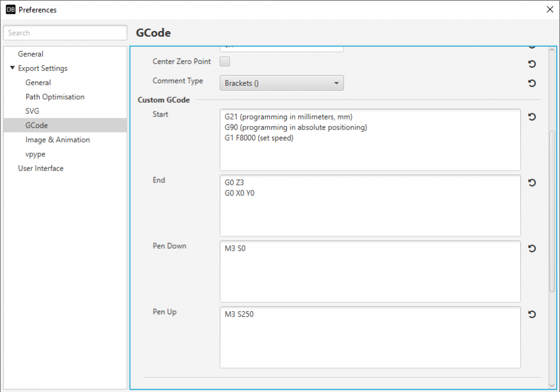Click the scroll down arrow at bottom
The width and height of the screenshot is (560, 392).
click(x=552, y=385)
